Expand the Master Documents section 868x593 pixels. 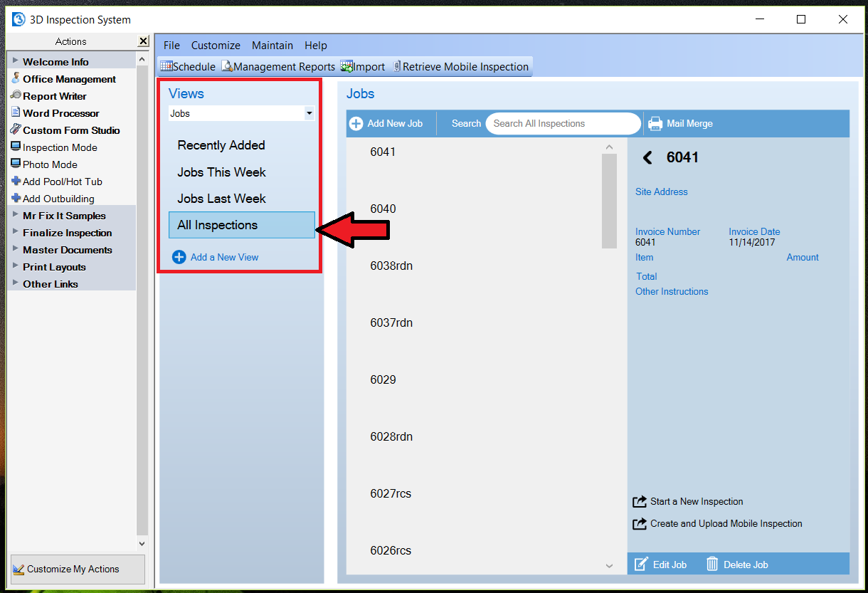click(16, 249)
